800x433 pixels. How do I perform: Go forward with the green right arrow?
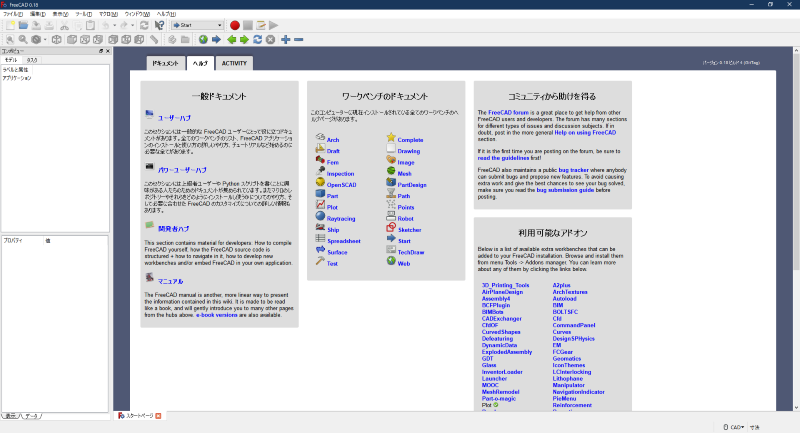coord(244,40)
